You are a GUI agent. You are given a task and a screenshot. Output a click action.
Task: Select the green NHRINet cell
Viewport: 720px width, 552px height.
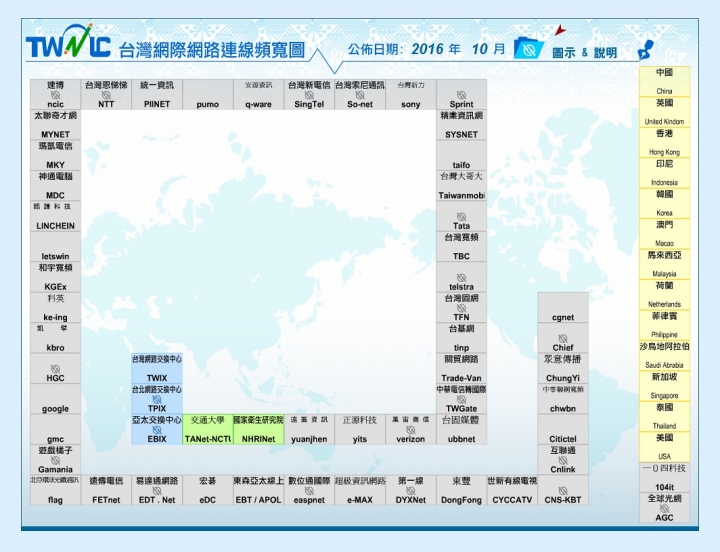click(x=259, y=429)
